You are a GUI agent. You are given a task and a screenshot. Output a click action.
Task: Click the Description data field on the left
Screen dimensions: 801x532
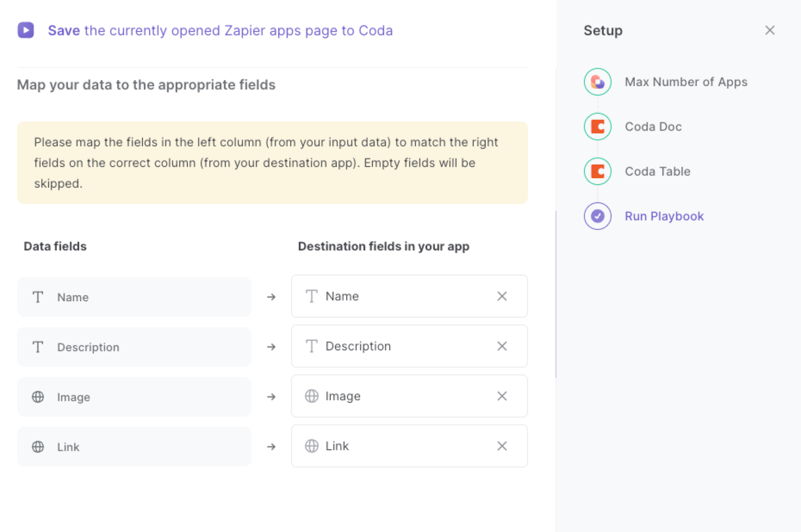(134, 347)
